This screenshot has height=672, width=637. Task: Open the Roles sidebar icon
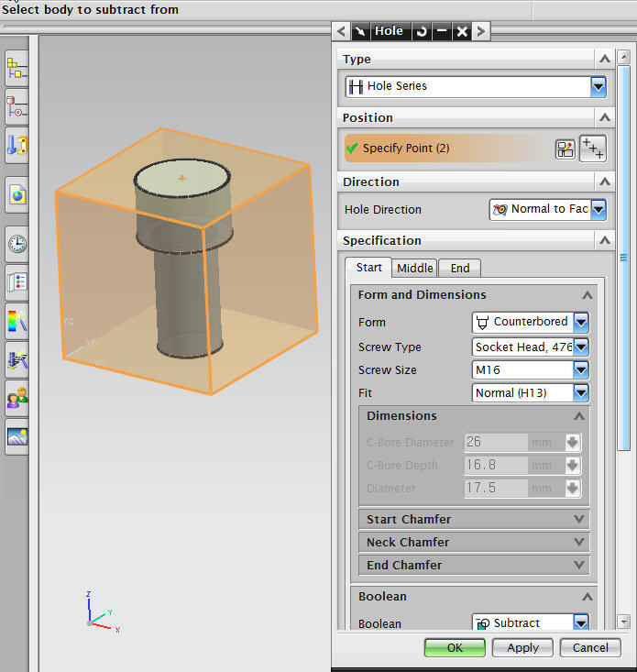click(17, 398)
